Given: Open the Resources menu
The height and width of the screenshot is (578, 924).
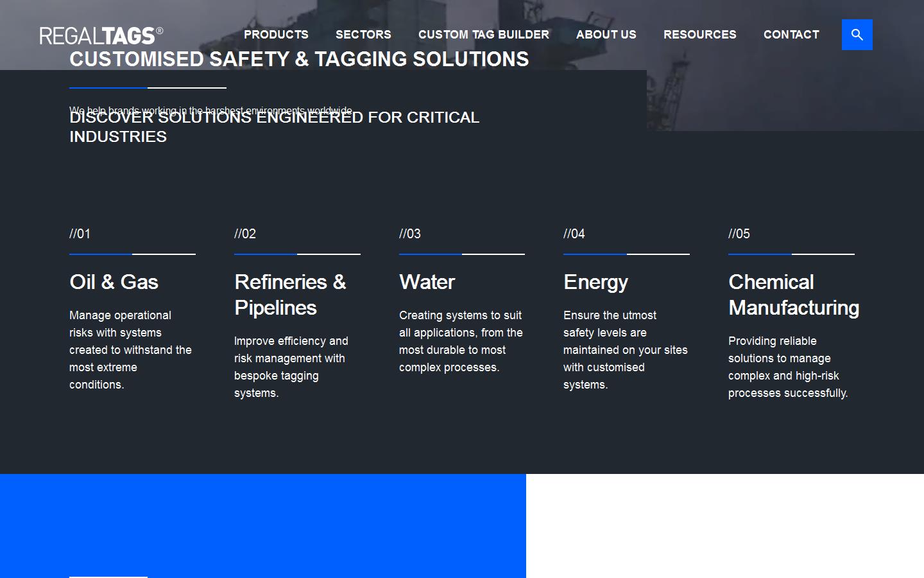Looking at the screenshot, I should (x=699, y=35).
